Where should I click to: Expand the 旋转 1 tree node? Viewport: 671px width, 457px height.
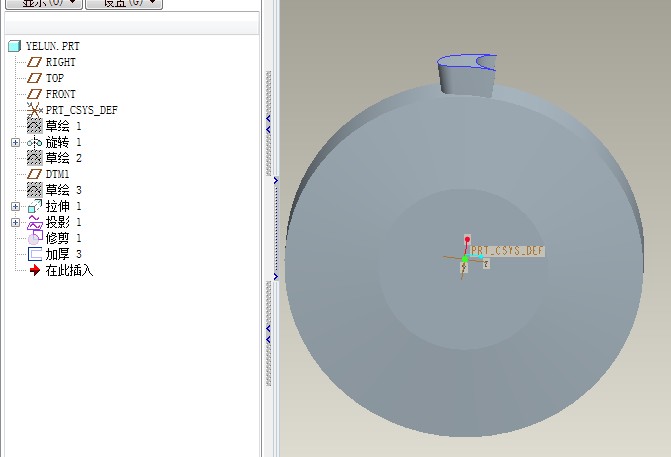coord(15,142)
